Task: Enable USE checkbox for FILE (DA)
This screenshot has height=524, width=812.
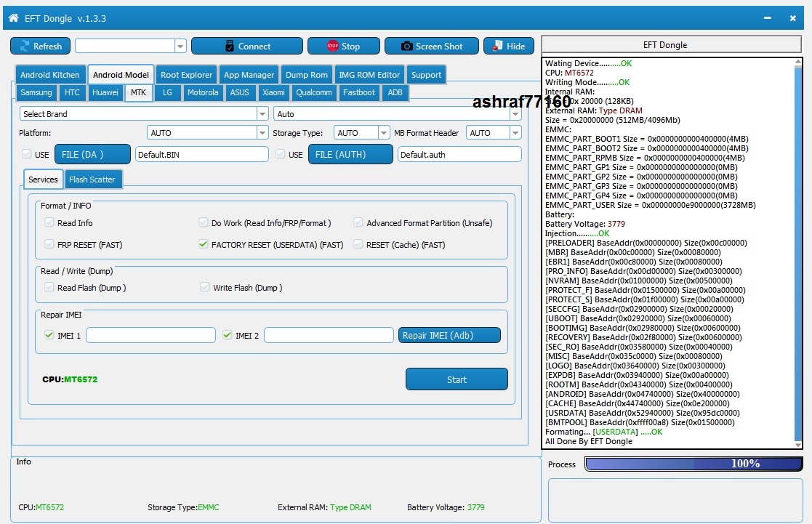Action: tap(27, 154)
